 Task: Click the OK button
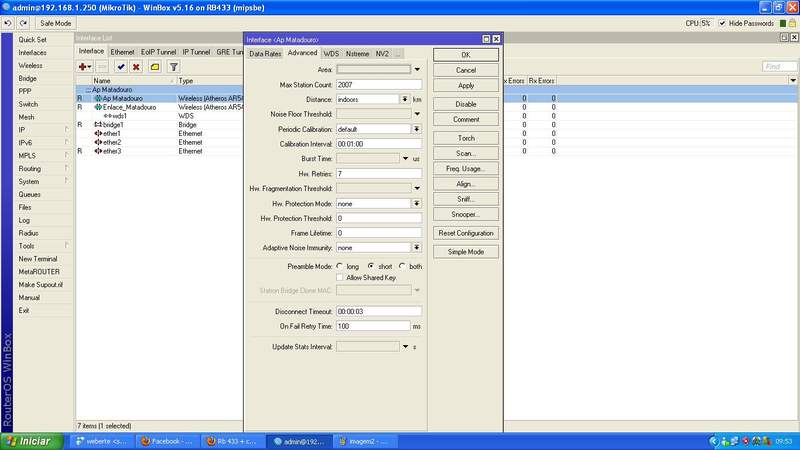click(x=466, y=55)
